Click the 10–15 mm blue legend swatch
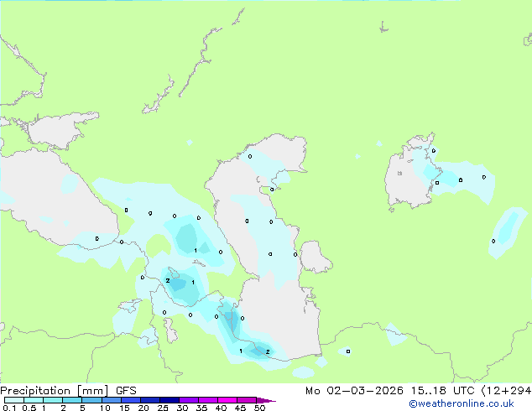 (x=111, y=400)
